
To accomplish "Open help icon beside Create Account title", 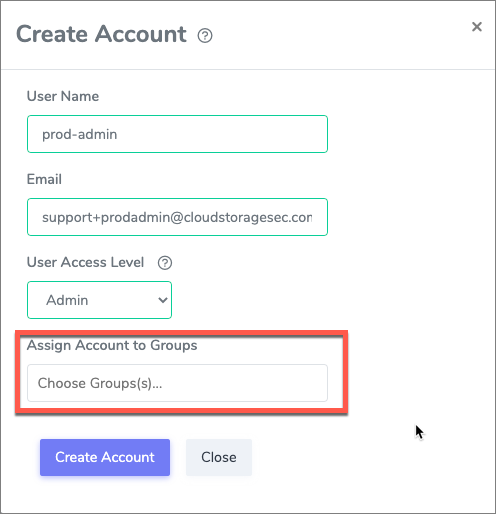I will click(205, 36).
